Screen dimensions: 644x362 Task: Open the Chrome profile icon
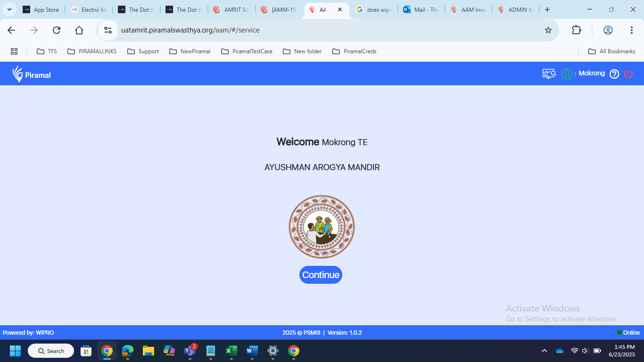pyautogui.click(x=608, y=30)
